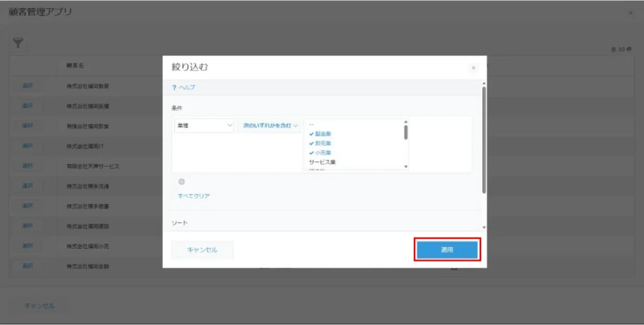The image size is (644, 325).
Task: Click the 株式会社福岡建設 customer name
Action: [87, 226]
